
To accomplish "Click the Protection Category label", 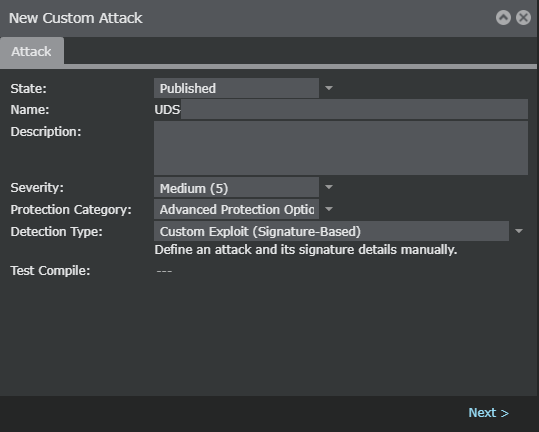I will point(71,210).
